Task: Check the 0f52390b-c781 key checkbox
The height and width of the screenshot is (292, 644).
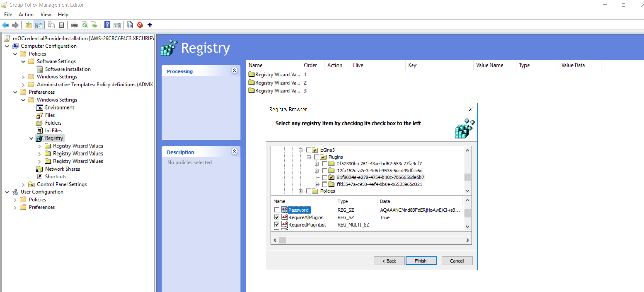Action: [325, 164]
